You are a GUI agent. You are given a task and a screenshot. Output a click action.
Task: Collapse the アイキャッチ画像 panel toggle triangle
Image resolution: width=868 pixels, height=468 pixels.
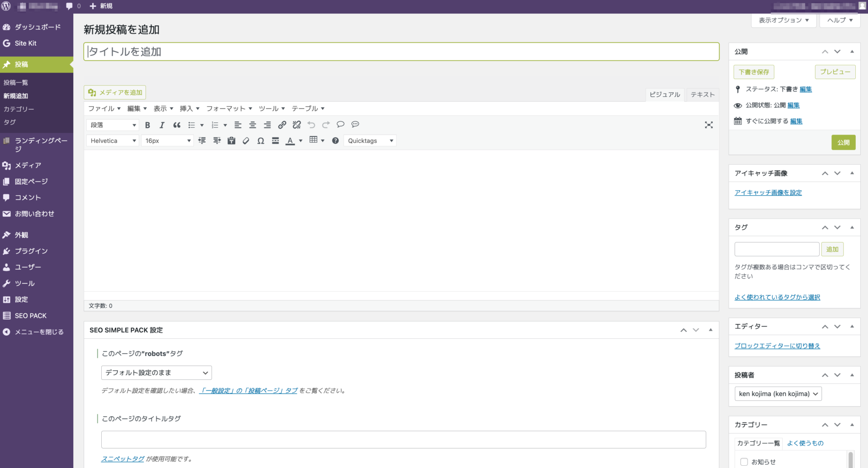click(x=852, y=173)
